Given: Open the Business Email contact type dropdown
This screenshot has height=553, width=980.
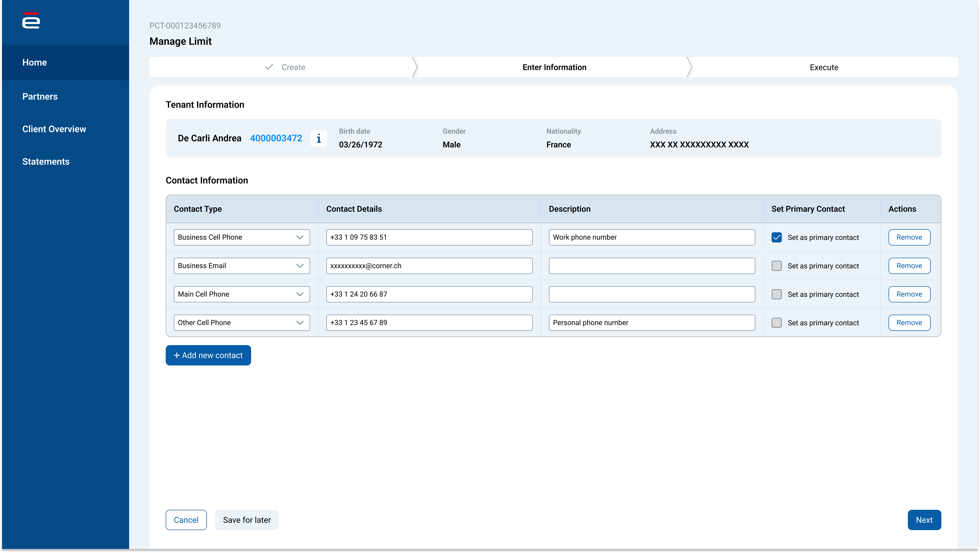Looking at the screenshot, I should click(x=242, y=266).
